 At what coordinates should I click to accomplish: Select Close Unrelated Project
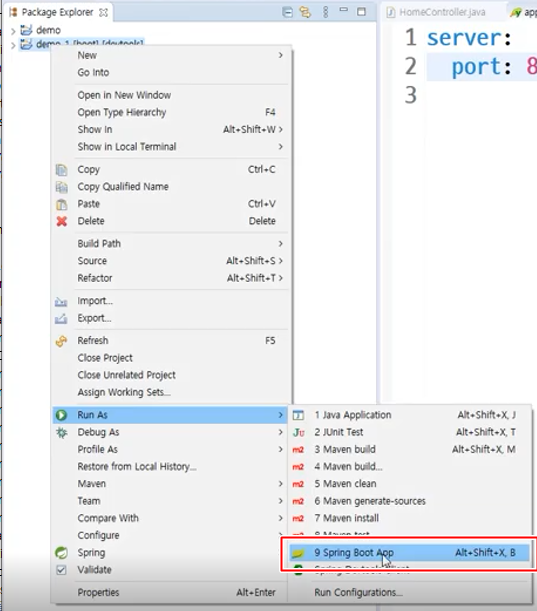171,375
